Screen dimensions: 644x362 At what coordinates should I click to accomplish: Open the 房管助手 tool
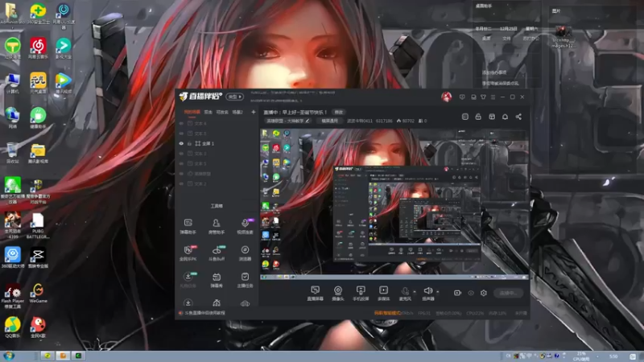point(217,226)
